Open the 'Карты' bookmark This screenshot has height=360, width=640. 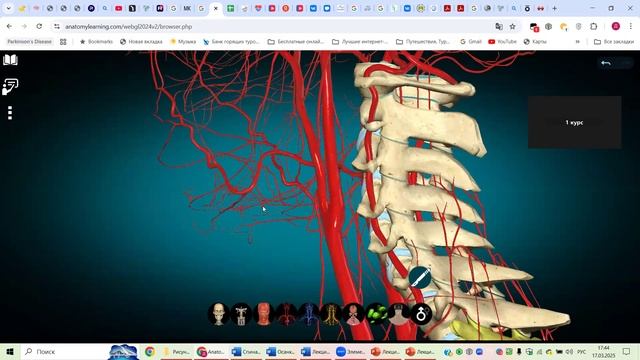pyautogui.click(x=535, y=42)
